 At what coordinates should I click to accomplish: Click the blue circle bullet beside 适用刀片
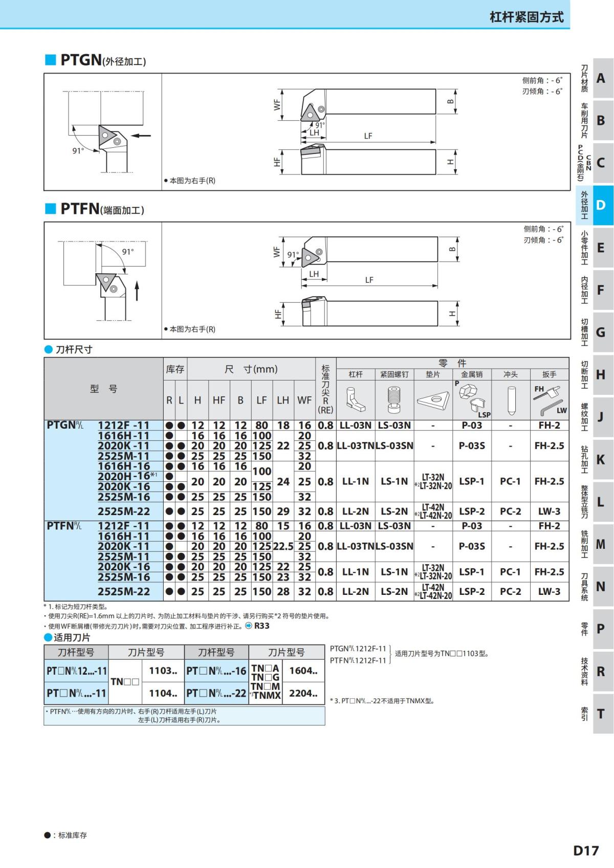click(x=48, y=637)
